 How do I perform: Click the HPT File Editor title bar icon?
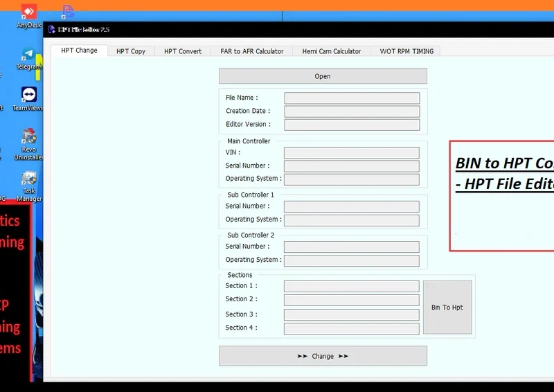click(x=52, y=30)
